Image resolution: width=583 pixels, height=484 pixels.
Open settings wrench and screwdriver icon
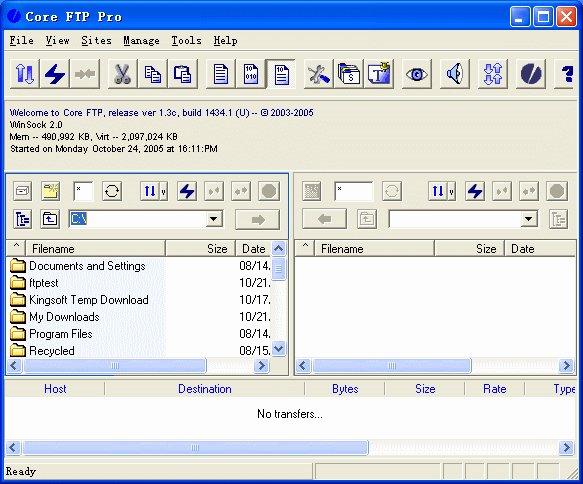pyautogui.click(x=319, y=74)
